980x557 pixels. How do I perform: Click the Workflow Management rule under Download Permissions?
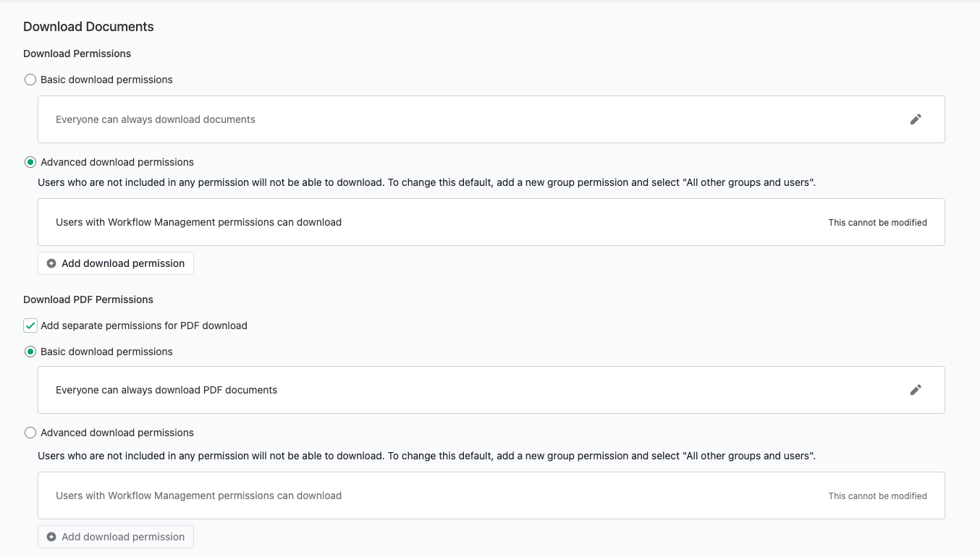(x=198, y=222)
